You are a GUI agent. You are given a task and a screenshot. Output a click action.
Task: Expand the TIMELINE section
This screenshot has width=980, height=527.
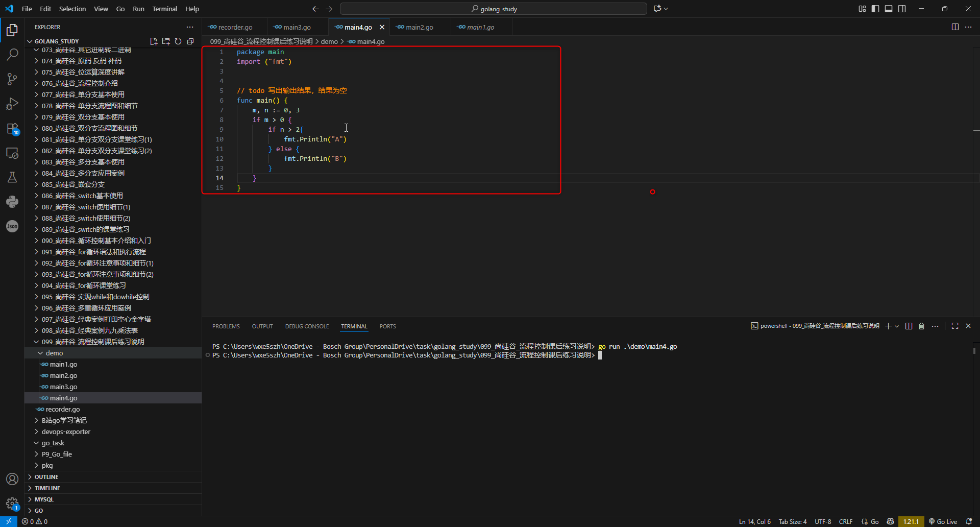[113, 488]
